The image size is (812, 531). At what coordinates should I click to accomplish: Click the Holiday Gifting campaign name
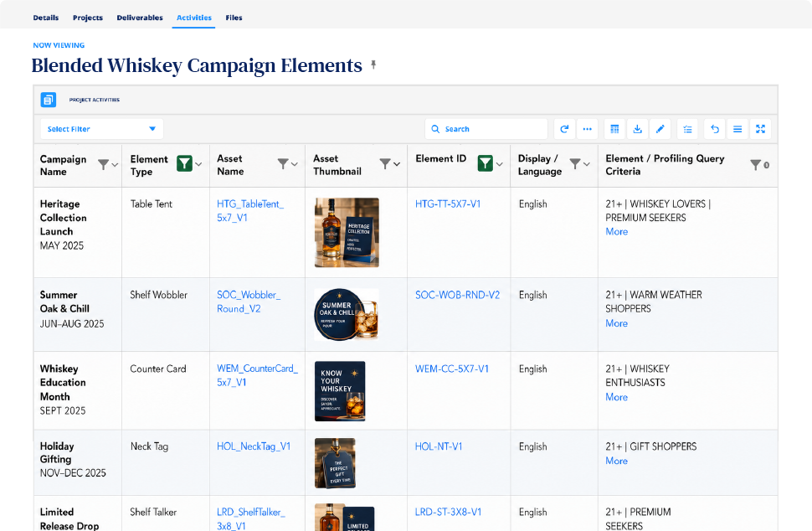pos(57,452)
